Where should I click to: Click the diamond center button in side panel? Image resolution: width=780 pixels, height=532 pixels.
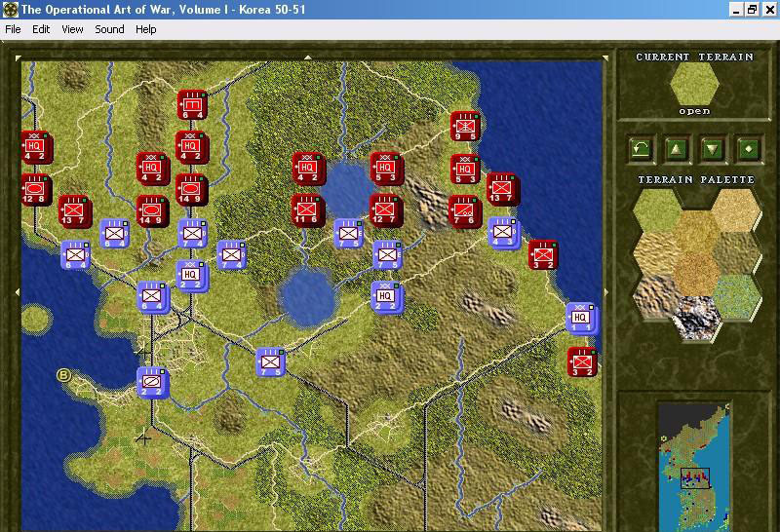point(749,149)
